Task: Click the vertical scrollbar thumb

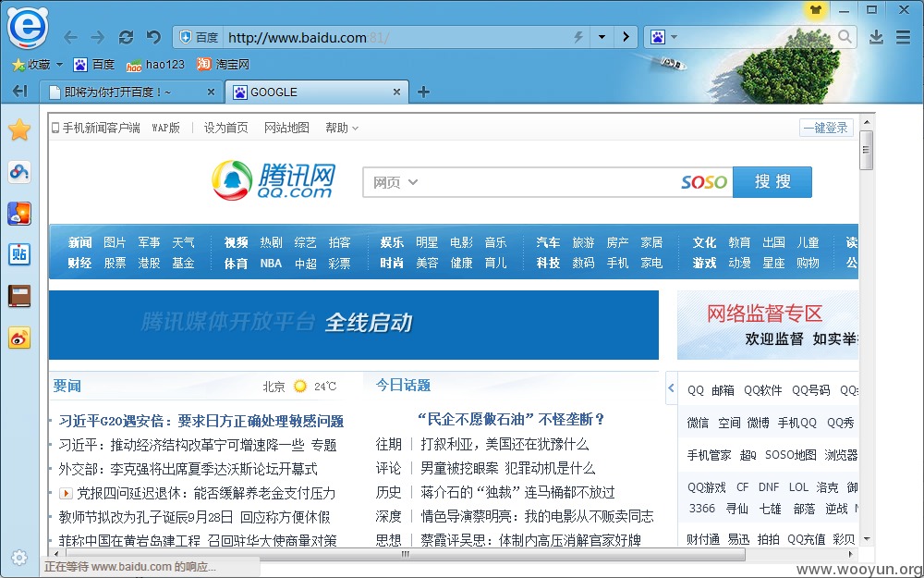Action: 867,150
